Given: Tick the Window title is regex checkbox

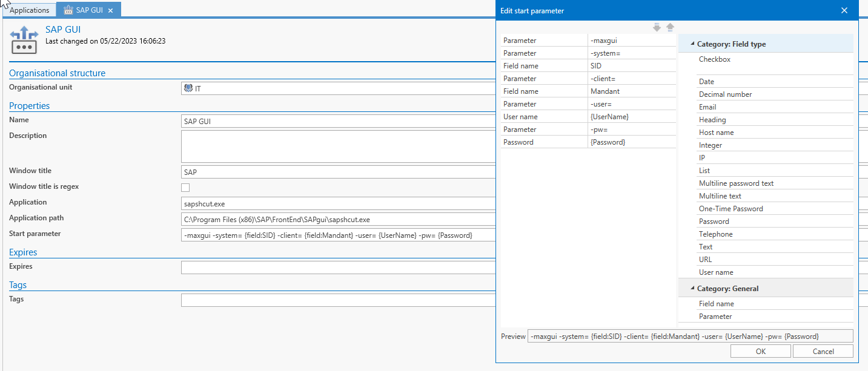Looking at the screenshot, I should click(x=185, y=188).
